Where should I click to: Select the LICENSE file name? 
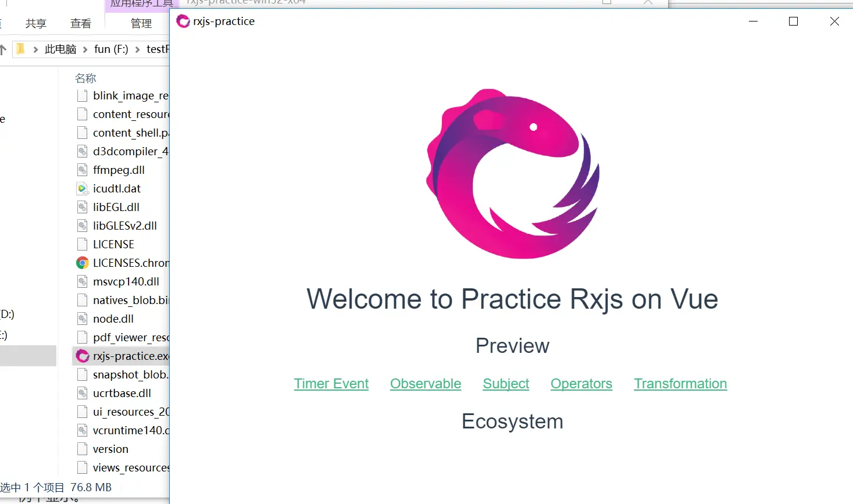click(x=113, y=244)
